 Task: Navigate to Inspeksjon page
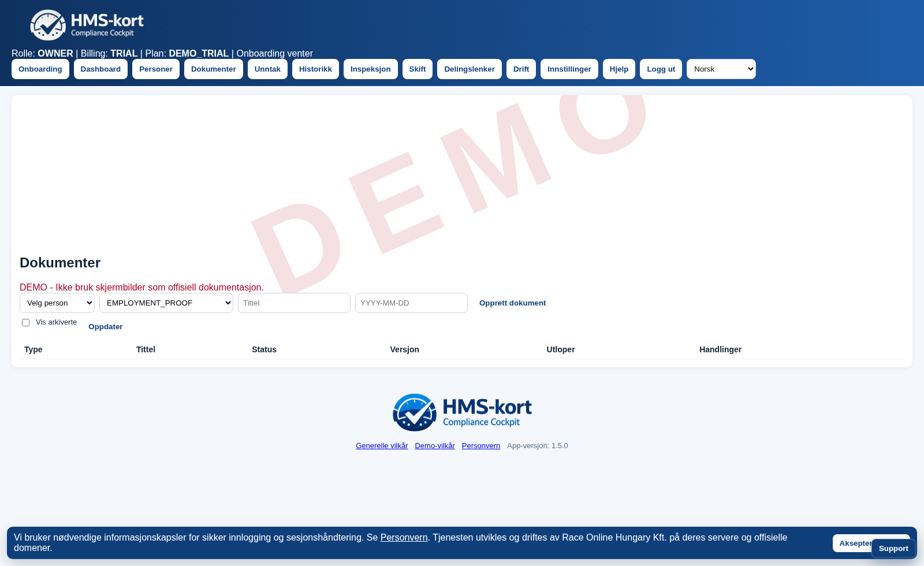[x=370, y=69]
